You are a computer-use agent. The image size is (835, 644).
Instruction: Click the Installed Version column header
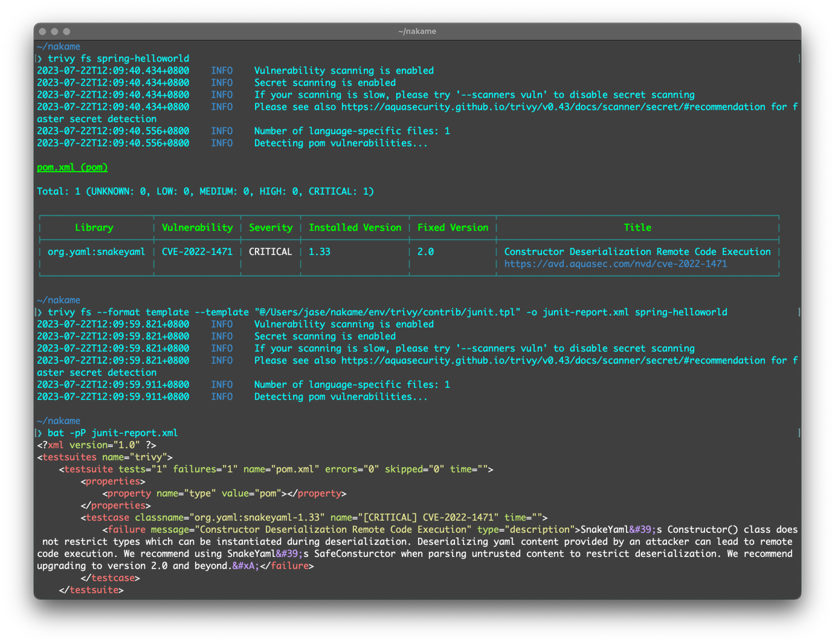[355, 228]
